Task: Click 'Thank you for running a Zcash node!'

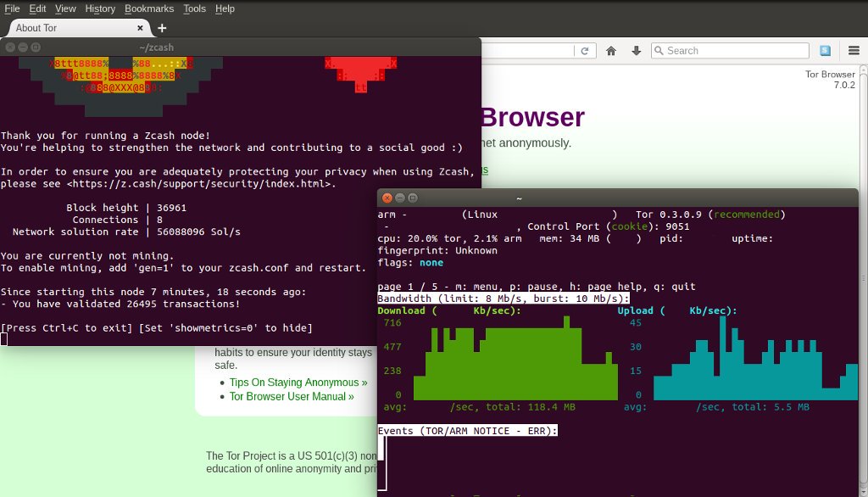Action: pyautogui.click(x=105, y=136)
